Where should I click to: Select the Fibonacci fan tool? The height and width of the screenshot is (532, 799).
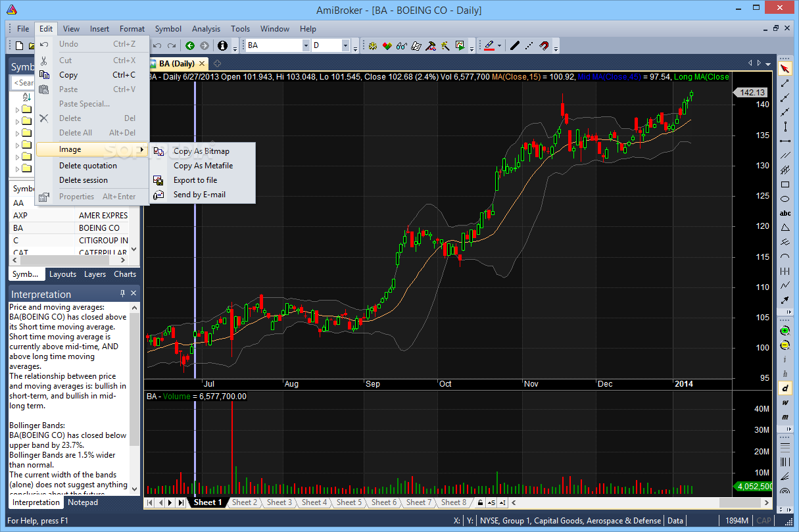coord(785,475)
